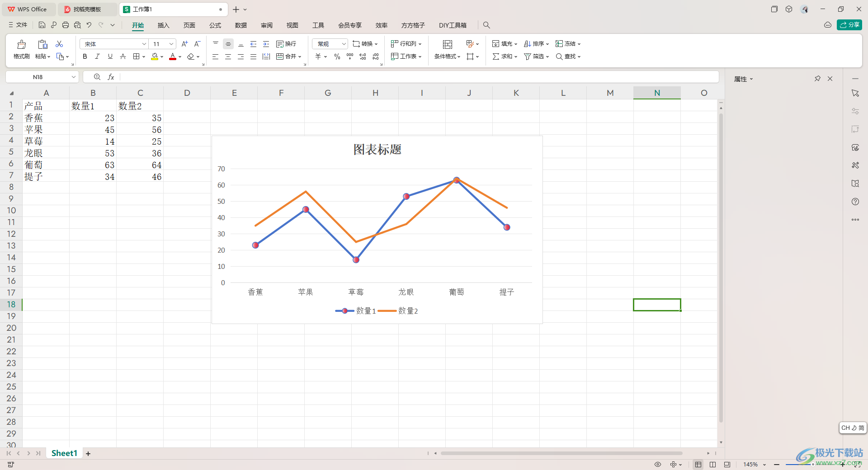Open the 视图 ribbon tab
Image resolution: width=868 pixels, height=470 pixels.
pos(292,25)
